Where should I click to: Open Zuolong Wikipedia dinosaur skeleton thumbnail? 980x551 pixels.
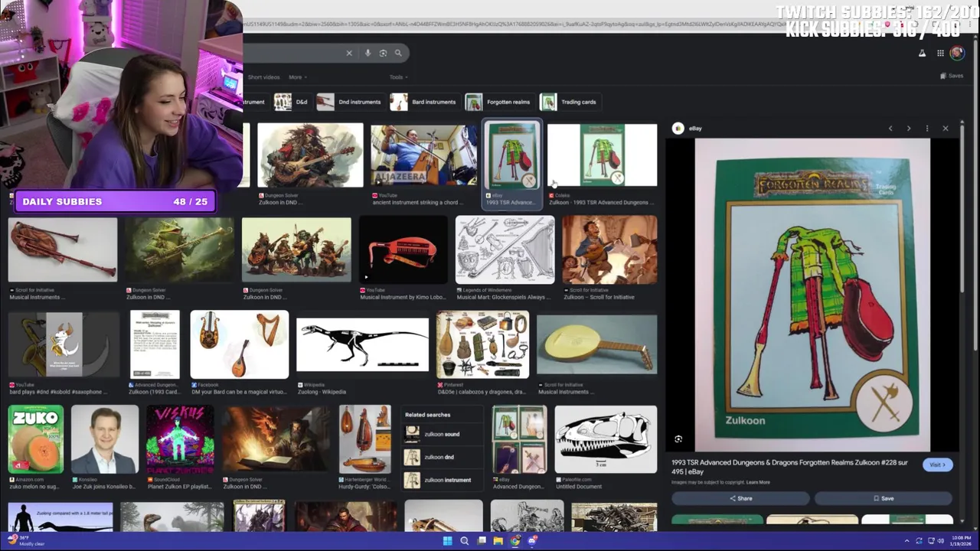click(x=362, y=344)
